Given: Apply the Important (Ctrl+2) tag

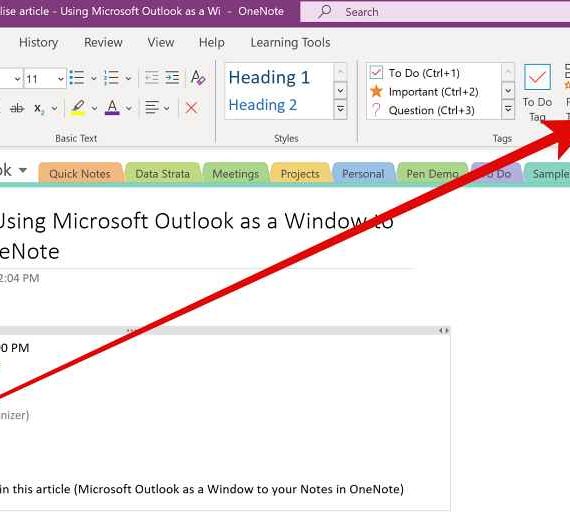Looking at the screenshot, I should tap(433, 92).
